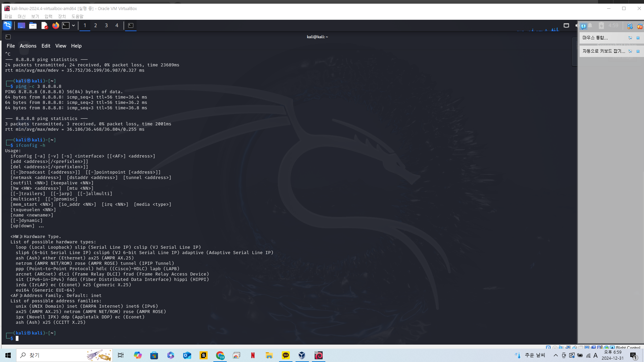The height and width of the screenshot is (362, 644).
Task: Click Kali network connection tray icon
Action: click(566, 25)
